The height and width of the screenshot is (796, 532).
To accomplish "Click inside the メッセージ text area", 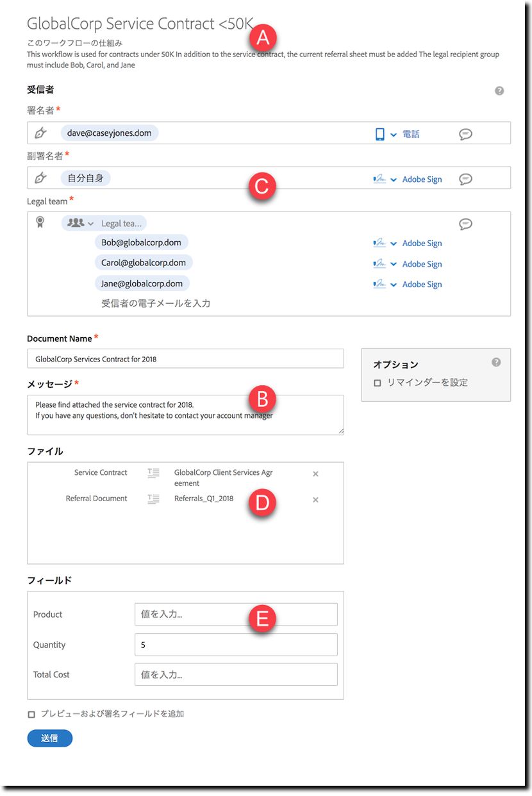I will [185, 415].
